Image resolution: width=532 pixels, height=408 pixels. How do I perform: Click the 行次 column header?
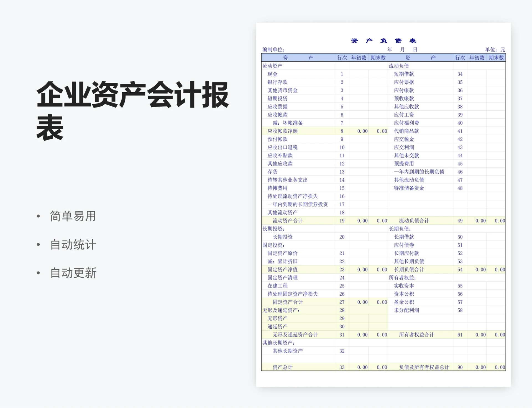tap(342, 58)
